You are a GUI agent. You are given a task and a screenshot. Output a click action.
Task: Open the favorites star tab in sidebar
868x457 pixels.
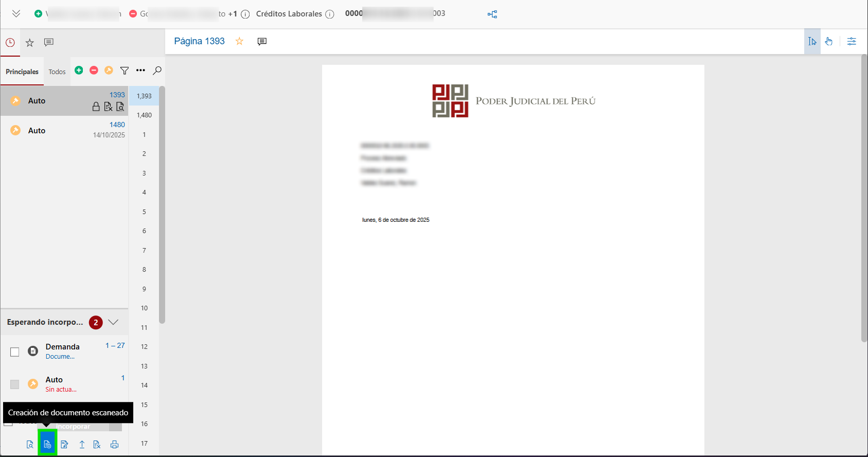30,43
